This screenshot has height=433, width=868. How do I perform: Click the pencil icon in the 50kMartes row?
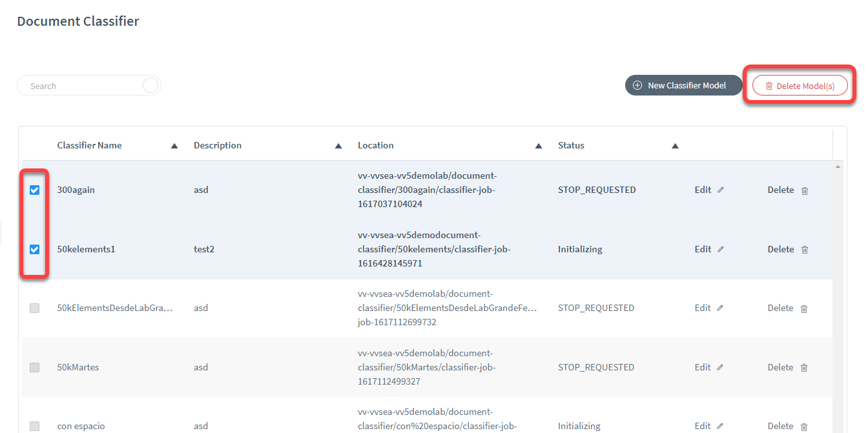(x=721, y=368)
